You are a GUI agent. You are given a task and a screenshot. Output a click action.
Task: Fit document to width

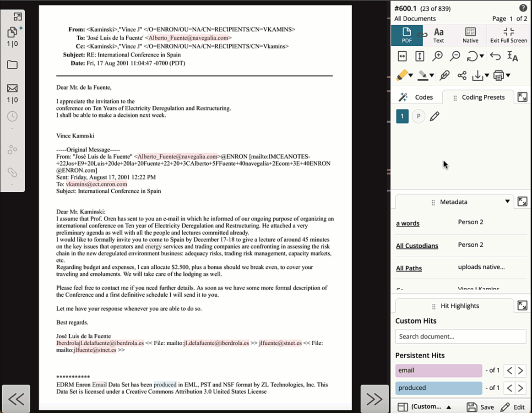402,56
